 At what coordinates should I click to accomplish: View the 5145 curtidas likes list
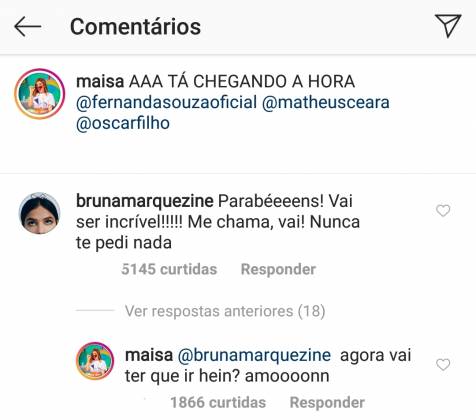click(169, 269)
